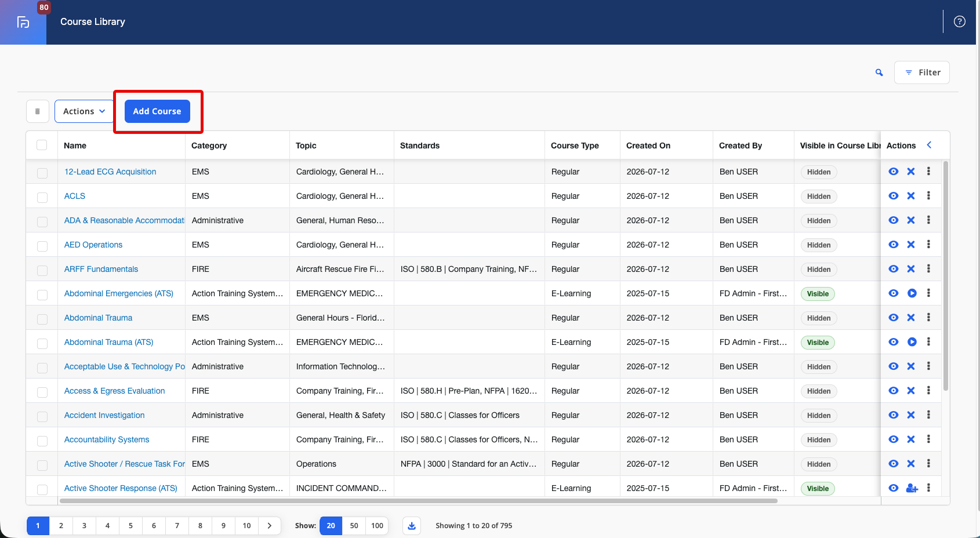Open the Filter panel
Image resolution: width=980 pixels, height=538 pixels.
[x=922, y=72]
